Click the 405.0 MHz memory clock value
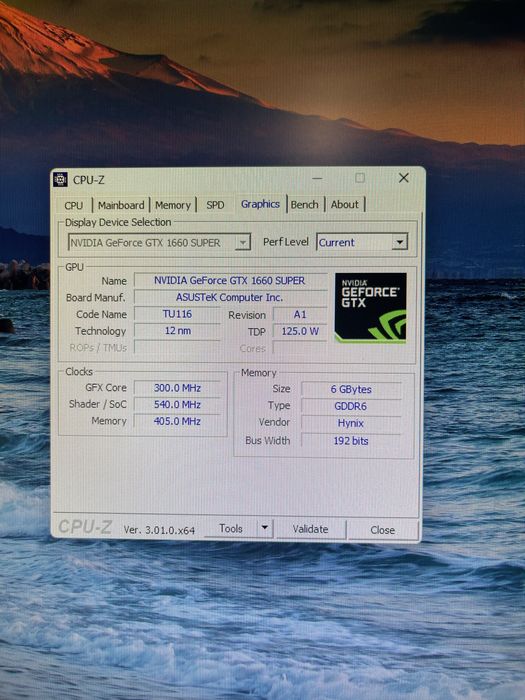525x700 pixels. 177,421
